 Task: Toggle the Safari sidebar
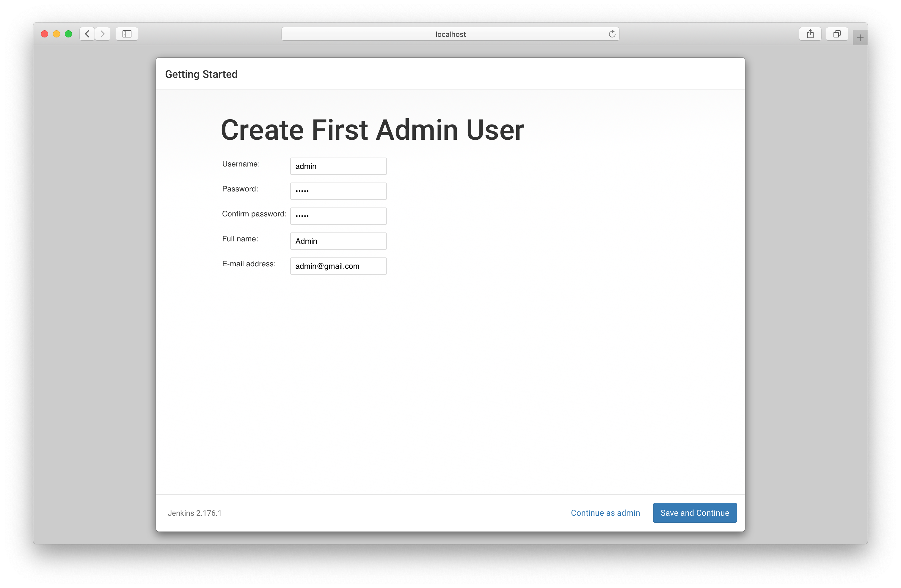click(x=127, y=34)
